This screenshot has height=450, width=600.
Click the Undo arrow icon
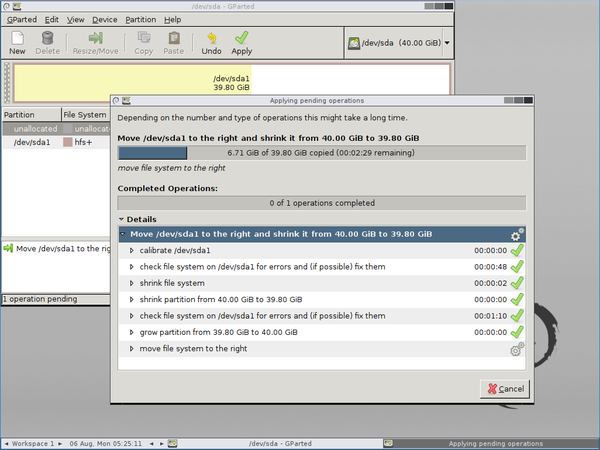212,38
